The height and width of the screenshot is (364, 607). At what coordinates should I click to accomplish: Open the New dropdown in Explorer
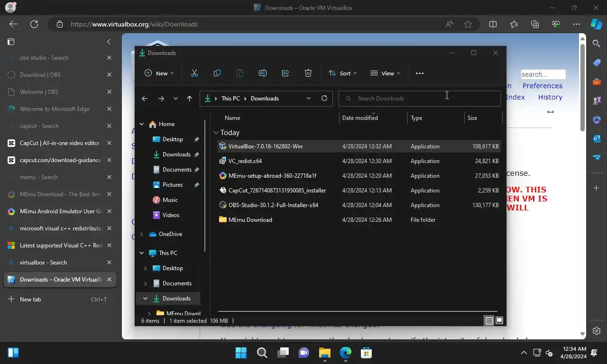pos(159,73)
